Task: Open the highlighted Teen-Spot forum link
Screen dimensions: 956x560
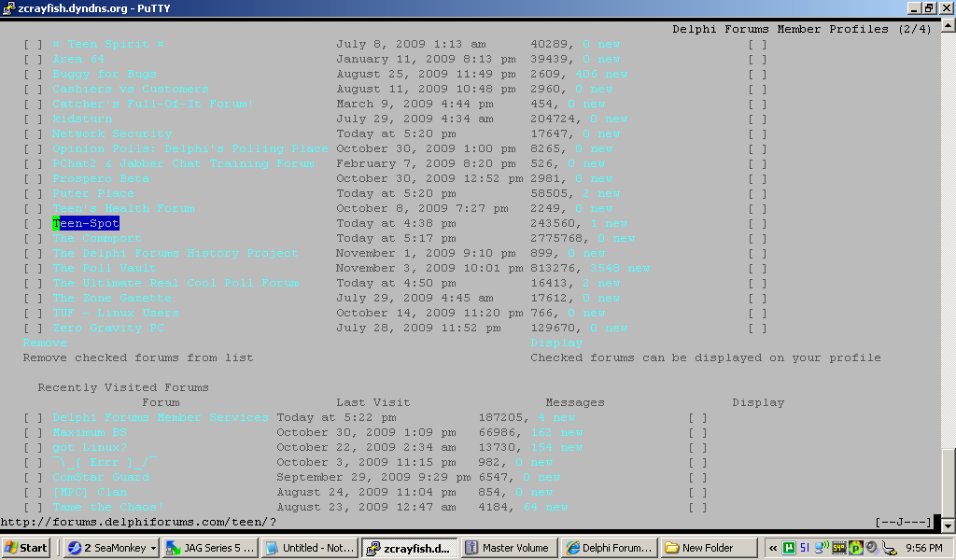Action: pyautogui.click(x=86, y=224)
